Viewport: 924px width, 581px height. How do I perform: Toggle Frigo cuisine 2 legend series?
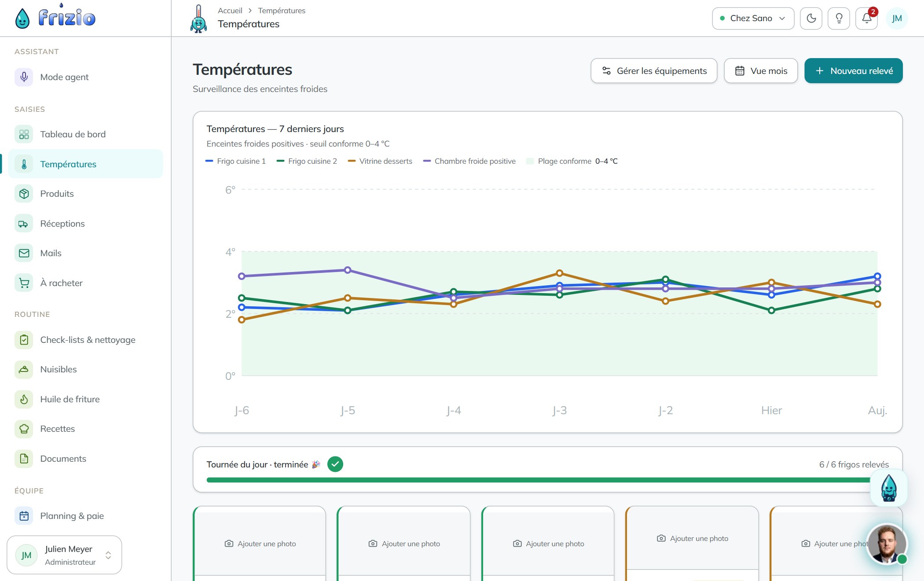(x=307, y=161)
